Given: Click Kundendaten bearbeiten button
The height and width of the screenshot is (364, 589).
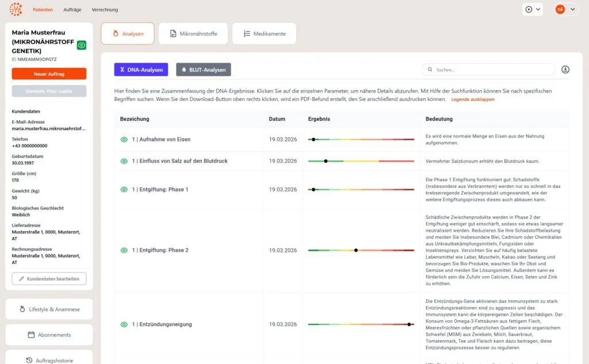Looking at the screenshot, I should click(49, 279).
